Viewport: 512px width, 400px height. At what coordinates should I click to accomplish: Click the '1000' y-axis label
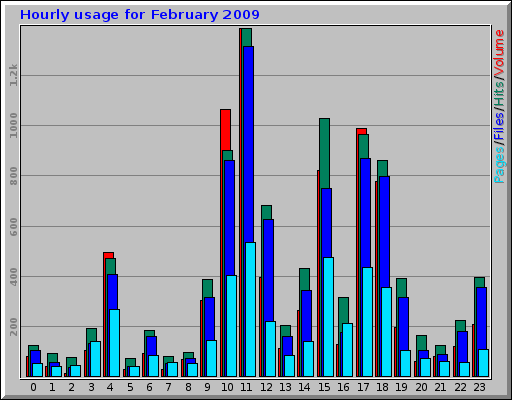tap(13, 125)
